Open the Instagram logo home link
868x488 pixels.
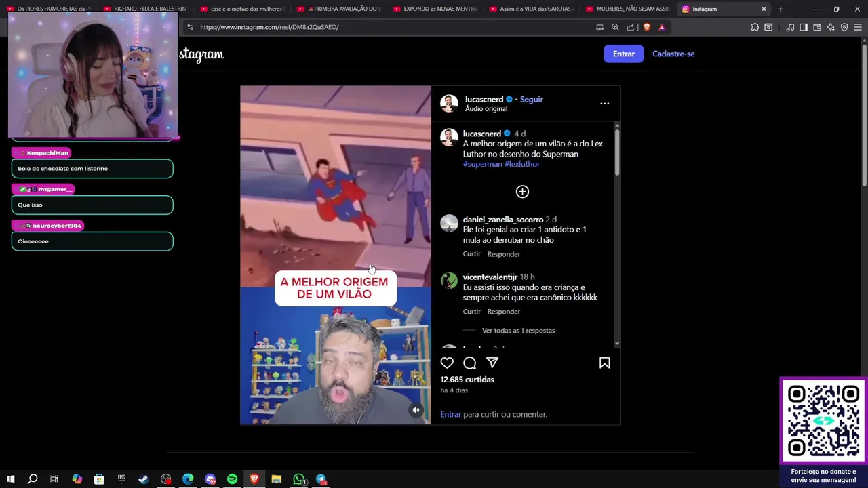tap(201, 54)
